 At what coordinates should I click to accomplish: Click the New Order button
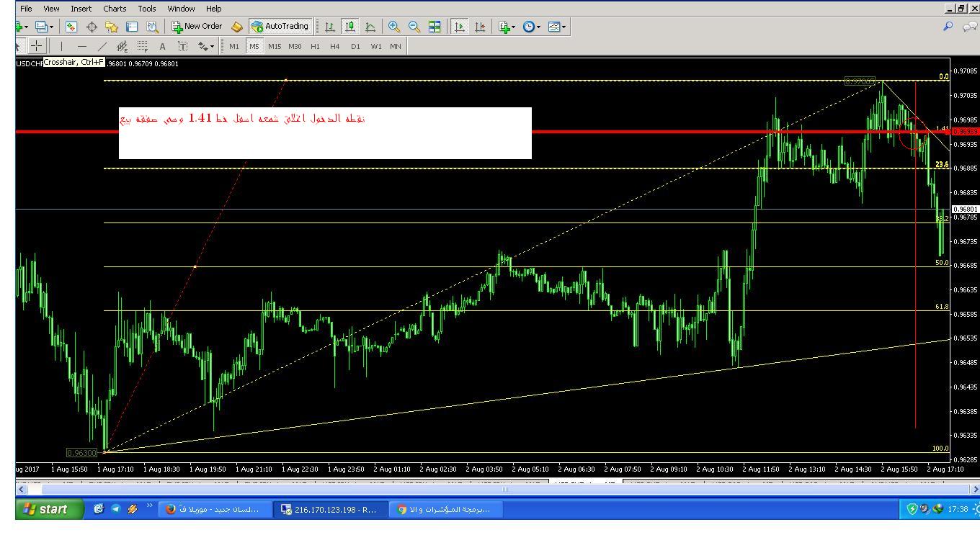point(197,27)
